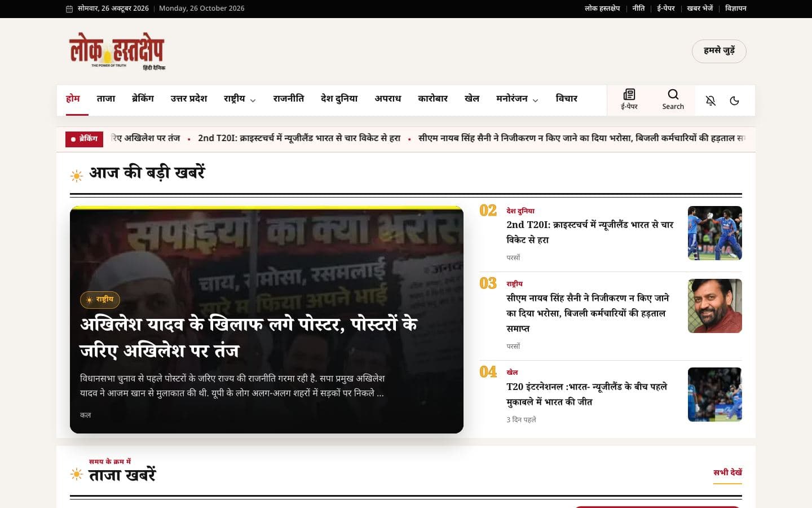812x508 pixels.
Task: Expand the मनोरंजन menu chevron
Action: point(535,100)
